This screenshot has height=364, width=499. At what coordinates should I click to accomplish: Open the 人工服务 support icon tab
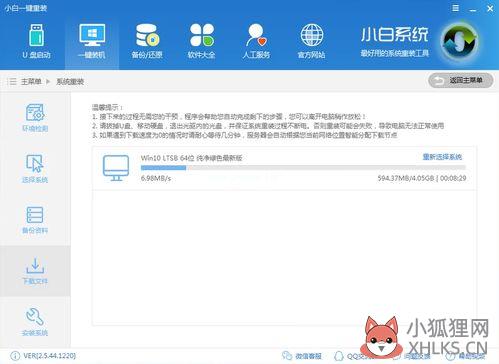click(x=256, y=42)
